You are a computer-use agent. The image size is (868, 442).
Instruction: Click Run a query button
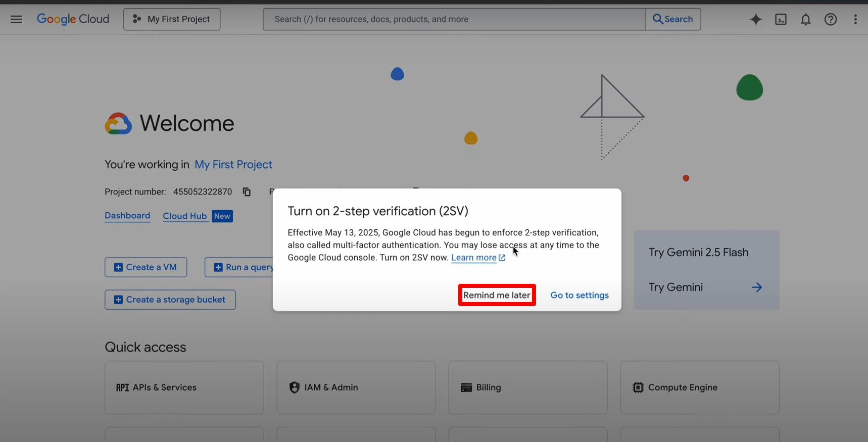tap(239, 267)
